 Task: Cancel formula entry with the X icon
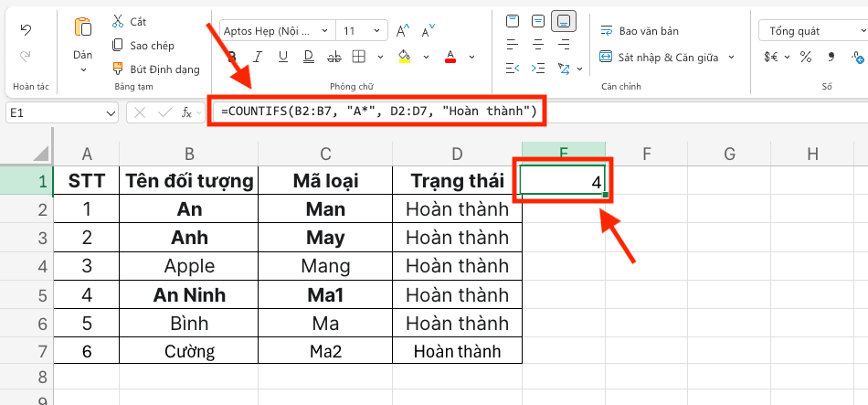coord(140,113)
